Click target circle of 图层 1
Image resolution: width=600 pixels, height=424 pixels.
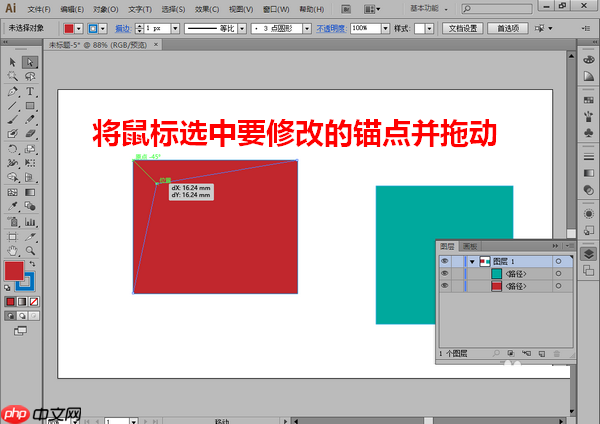pos(558,261)
